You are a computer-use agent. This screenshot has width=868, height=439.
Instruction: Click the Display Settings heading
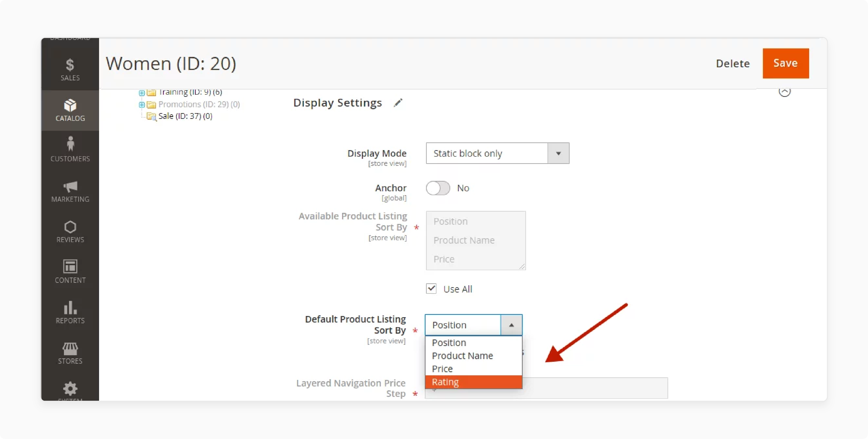pos(337,103)
